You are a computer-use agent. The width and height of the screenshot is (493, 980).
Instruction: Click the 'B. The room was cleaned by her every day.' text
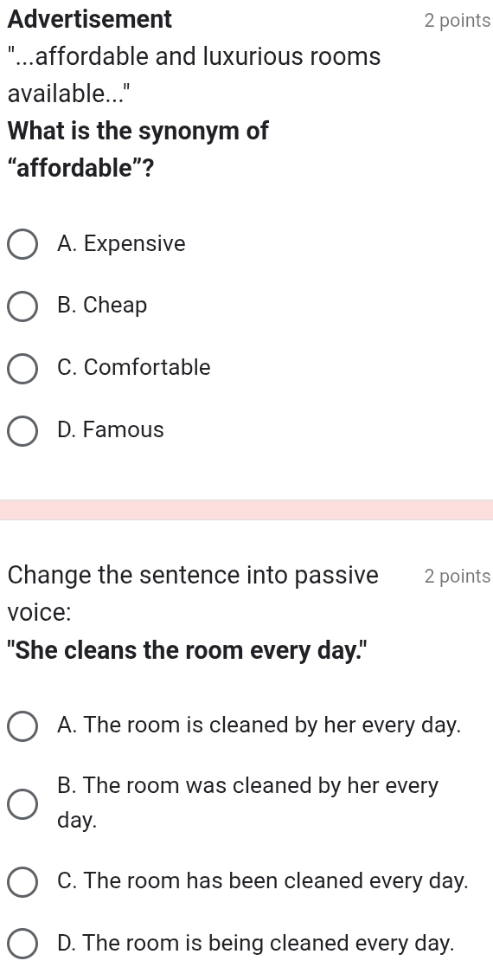coord(247,803)
